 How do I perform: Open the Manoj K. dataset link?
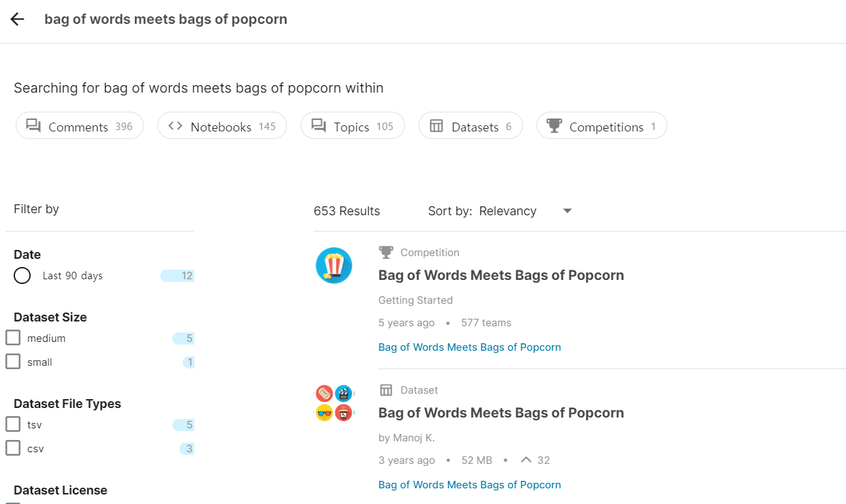501,413
